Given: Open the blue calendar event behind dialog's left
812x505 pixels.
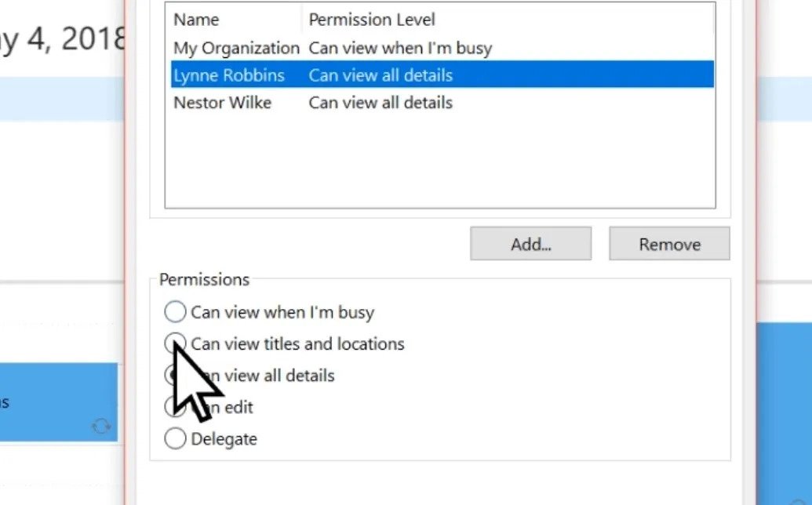Looking at the screenshot, I should point(59,400).
